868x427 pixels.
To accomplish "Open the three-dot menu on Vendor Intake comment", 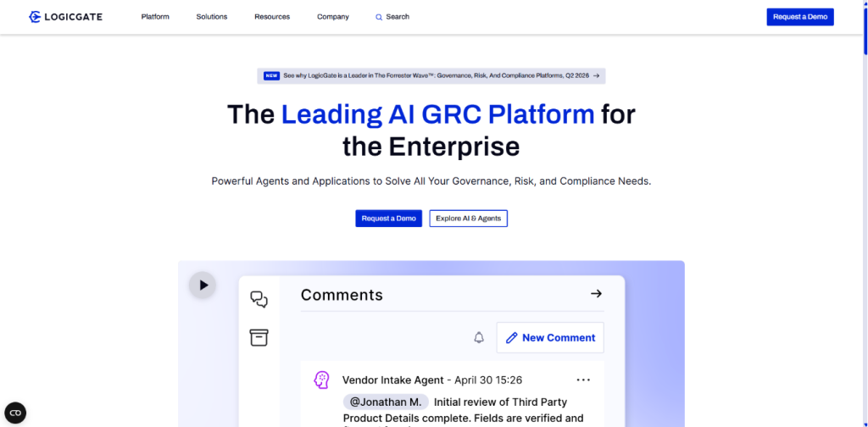I will point(583,380).
